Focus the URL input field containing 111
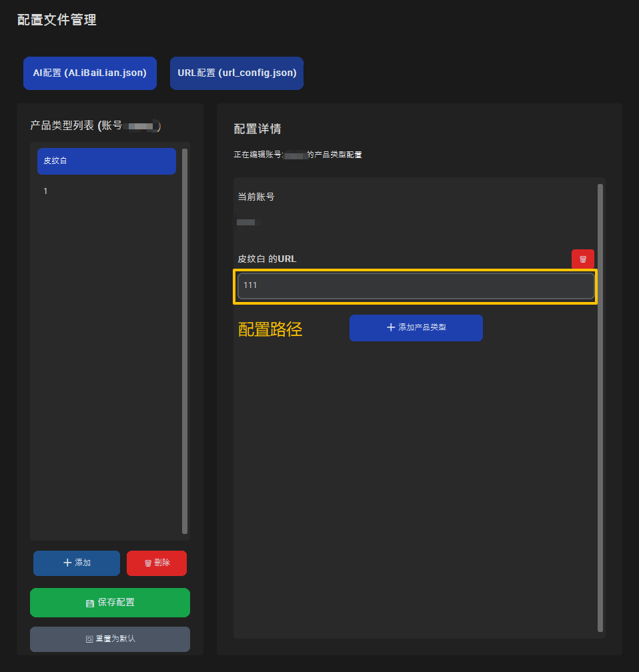This screenshot has width=639, height=672. (x=415, y=285)
